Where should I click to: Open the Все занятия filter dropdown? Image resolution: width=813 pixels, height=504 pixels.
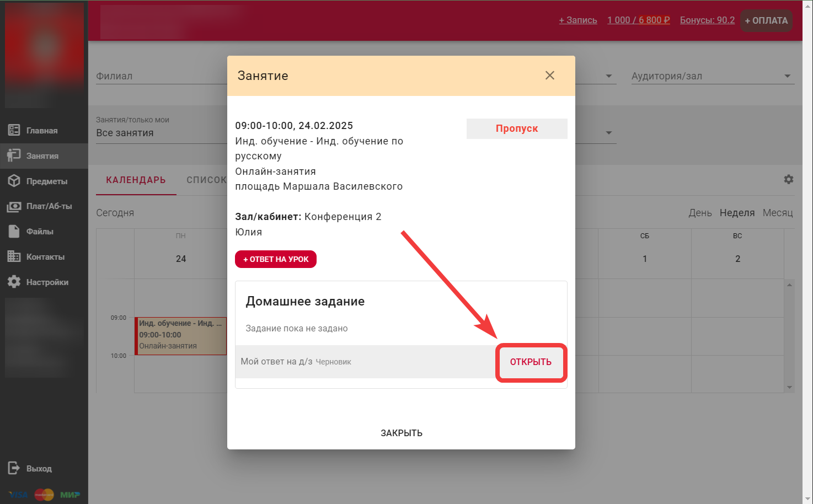160,133
